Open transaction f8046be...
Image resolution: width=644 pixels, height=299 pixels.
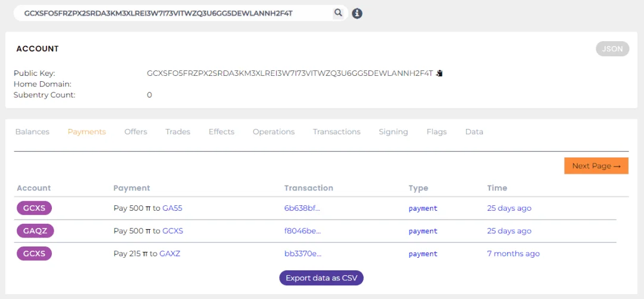tap(302, 231)
